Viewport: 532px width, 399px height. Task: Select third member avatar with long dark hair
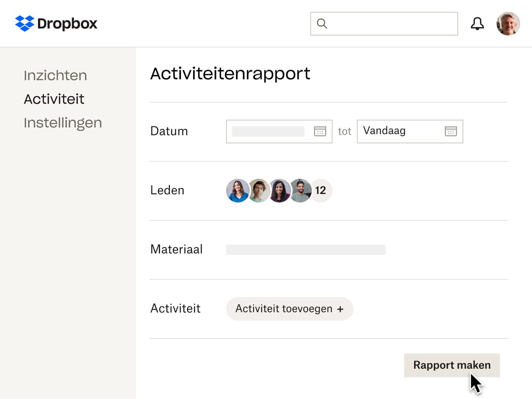pos(280,191)
